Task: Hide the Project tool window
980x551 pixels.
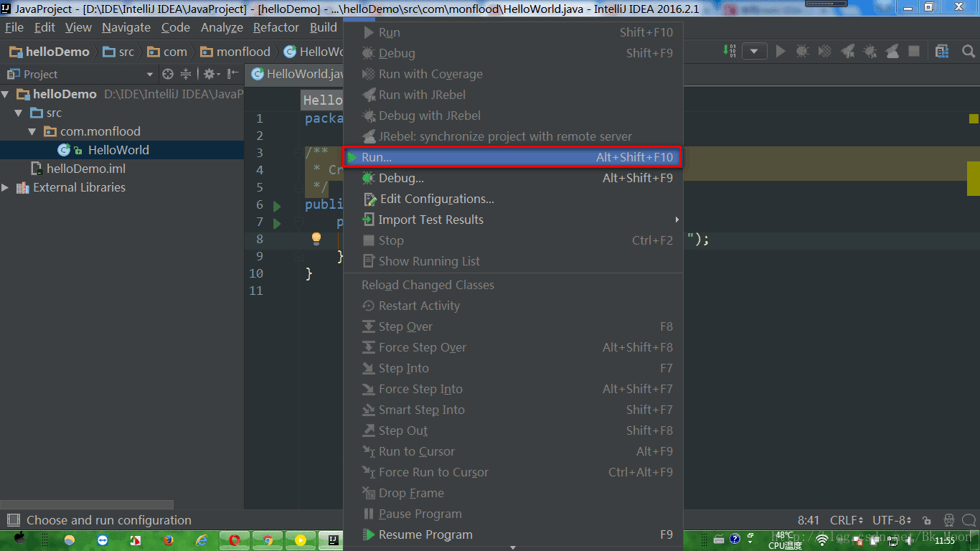Action: 232,74
